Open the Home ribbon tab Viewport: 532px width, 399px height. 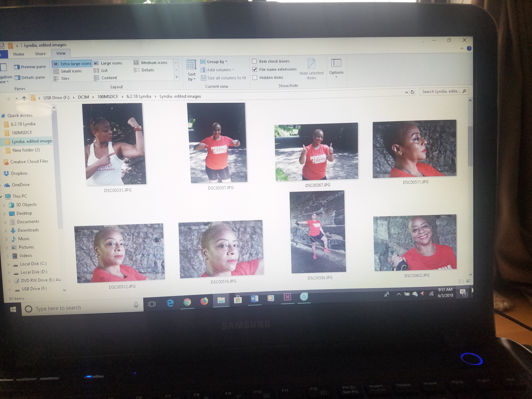click(x=19, y=54)
